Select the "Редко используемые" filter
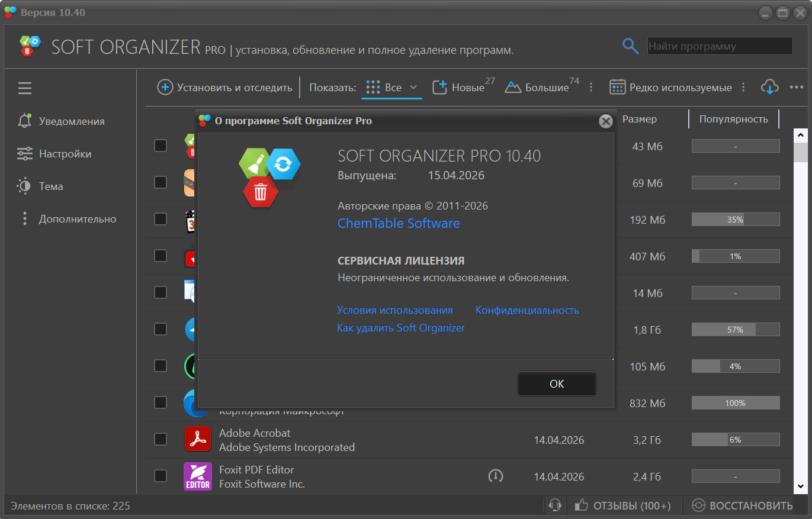The width and height of the screenshot is (812, 519). [x=670, y=88]
